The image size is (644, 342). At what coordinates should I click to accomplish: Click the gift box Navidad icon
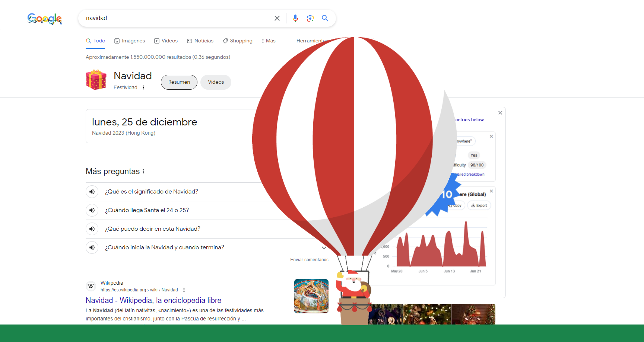pos(96,80)
